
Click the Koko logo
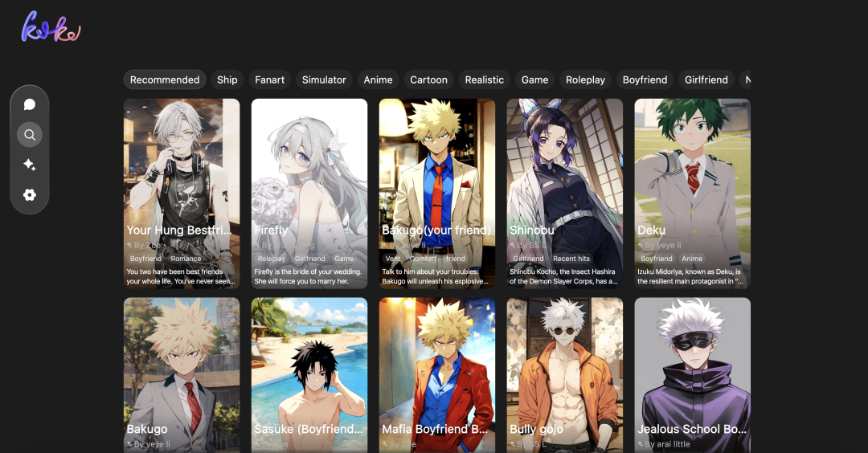51,27
